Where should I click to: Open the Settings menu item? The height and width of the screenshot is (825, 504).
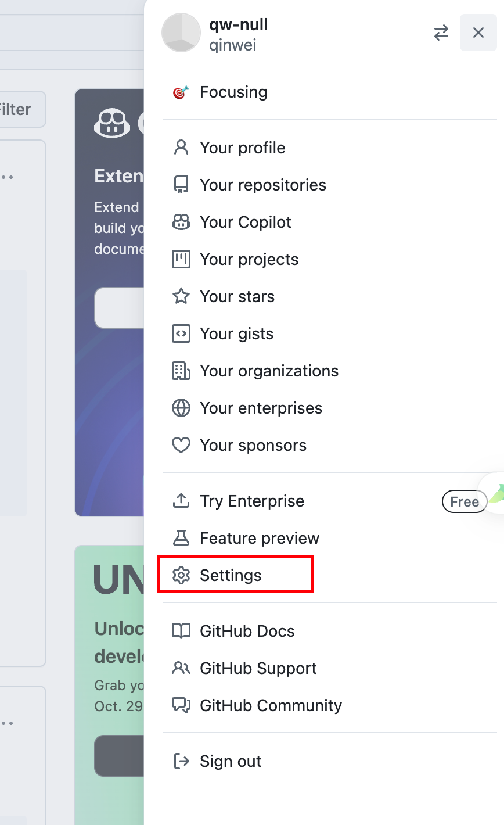pos(330,575)
